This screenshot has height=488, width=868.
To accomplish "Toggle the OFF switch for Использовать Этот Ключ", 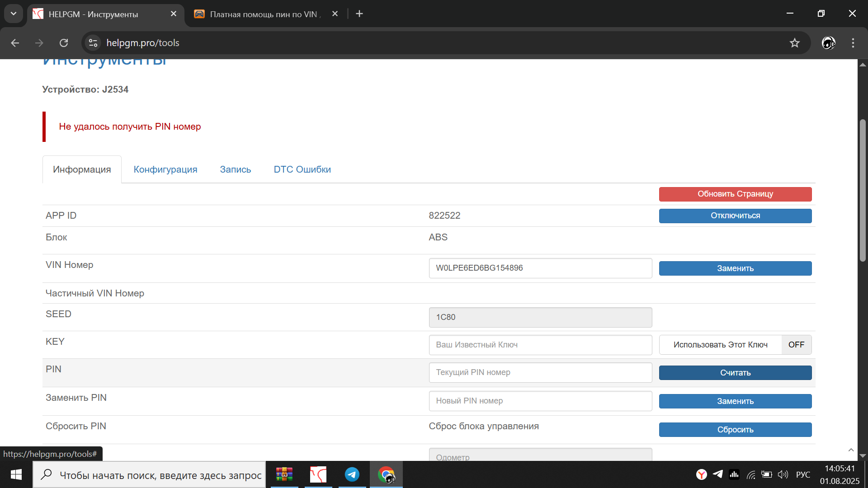I will 796,345.
